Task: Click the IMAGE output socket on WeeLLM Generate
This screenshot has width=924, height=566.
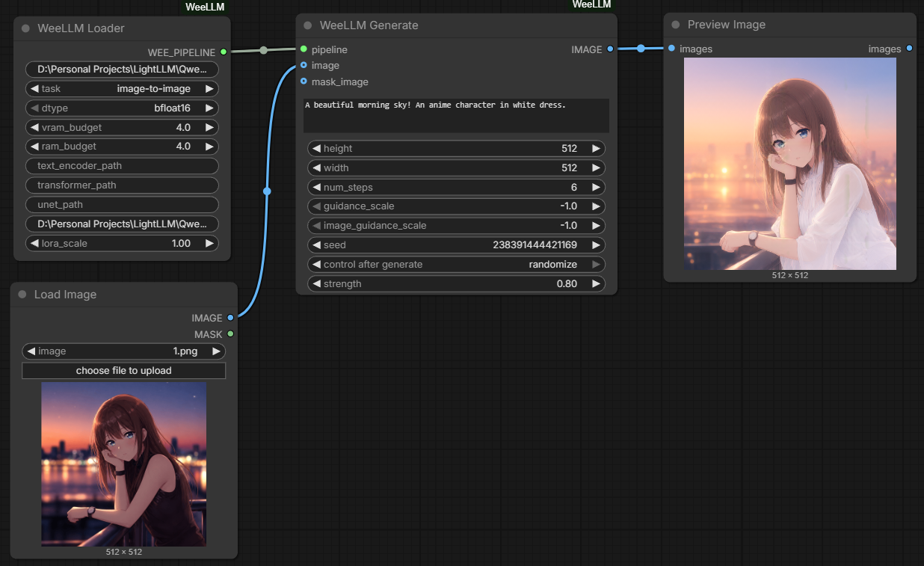Action: (610, 49)
